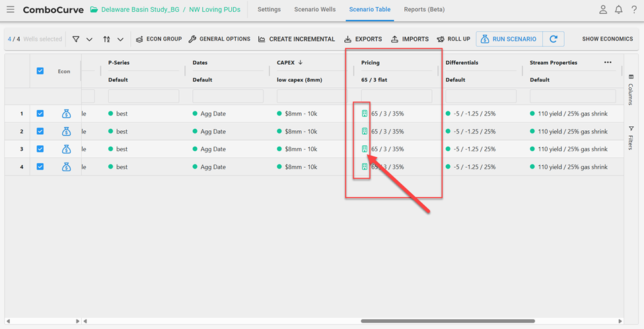The image size is (644, 329).
Task: Uncheck the checkbox for row 1
Action: point(40,114)
